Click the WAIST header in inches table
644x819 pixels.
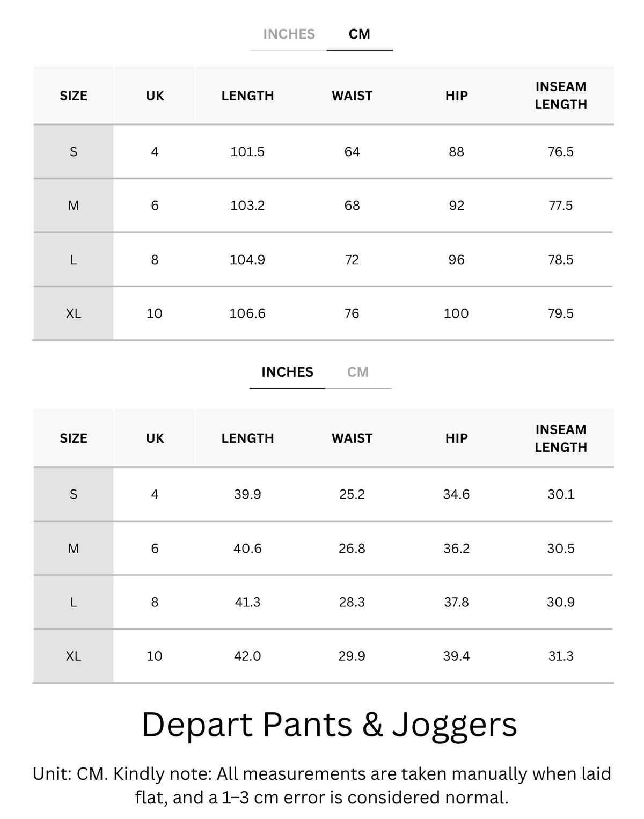tap(352, 438)
